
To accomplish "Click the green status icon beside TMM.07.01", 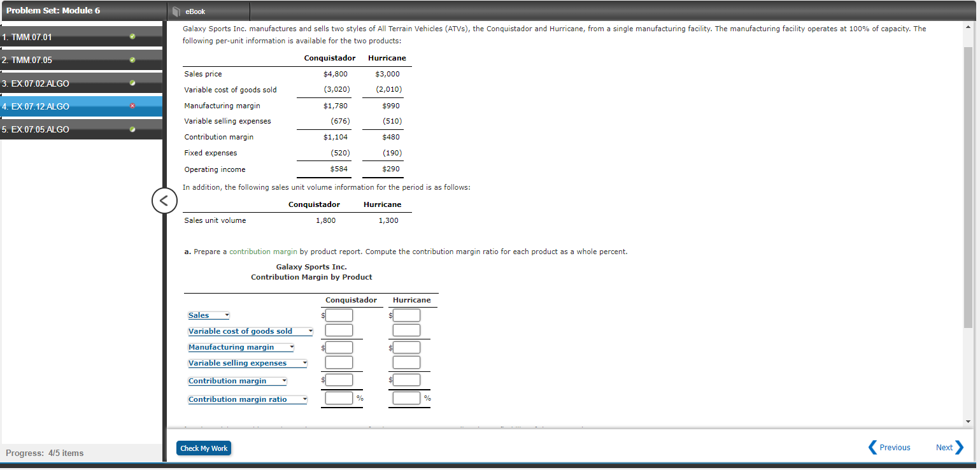I will [132, 36].
